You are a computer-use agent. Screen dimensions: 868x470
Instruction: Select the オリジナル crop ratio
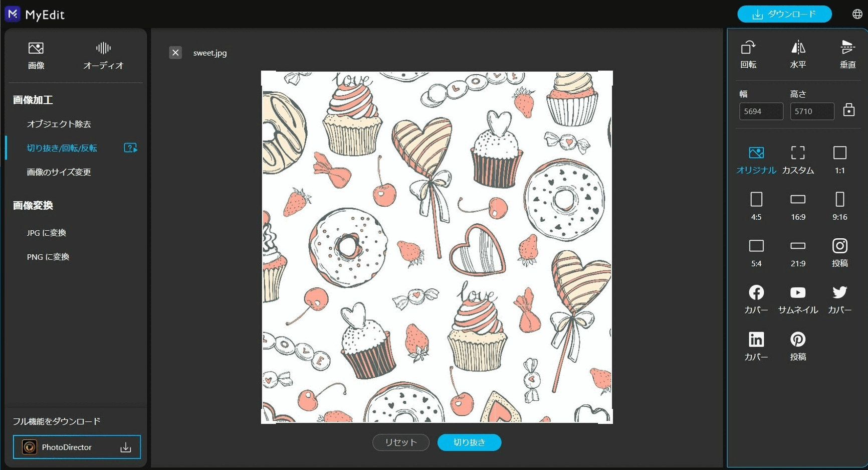(x=756, y=160)
